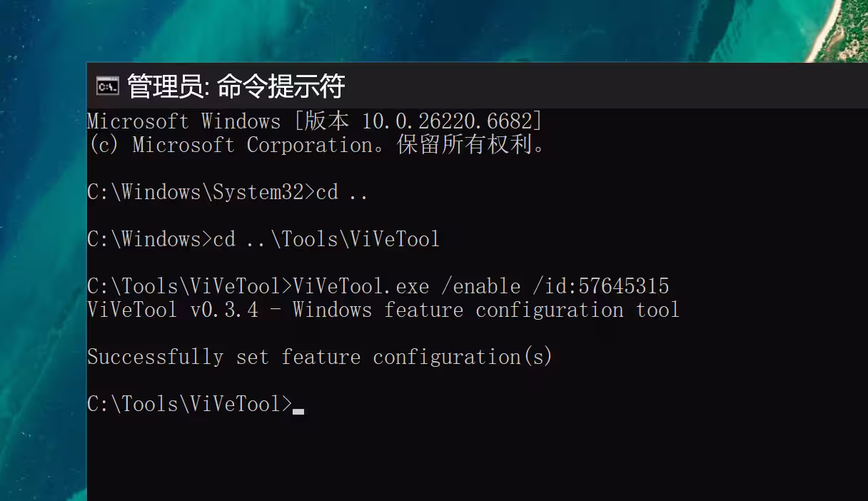Click the blinking cursor after the prompt
This screenshot has width=868, height=501.
pyautogui.click(x=298, y=411)
